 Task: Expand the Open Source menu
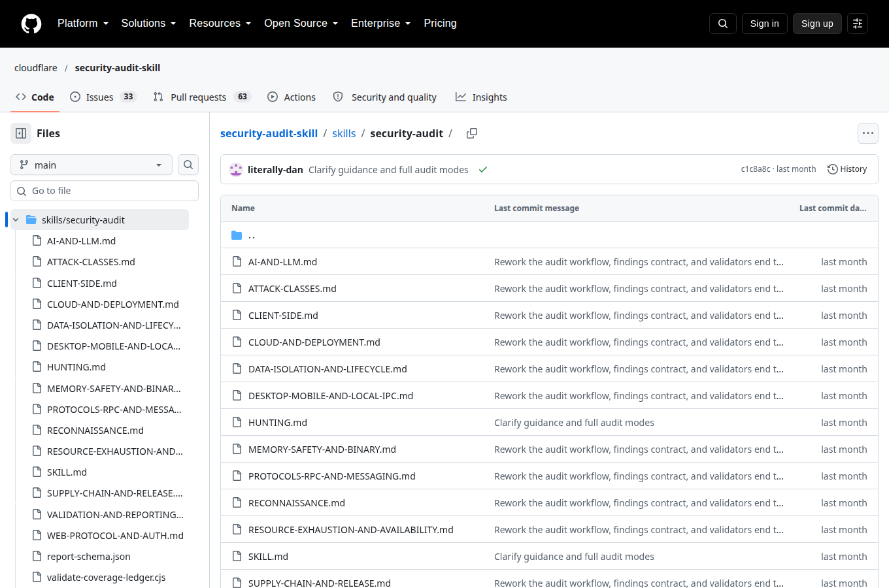click(x=301, y=24)
